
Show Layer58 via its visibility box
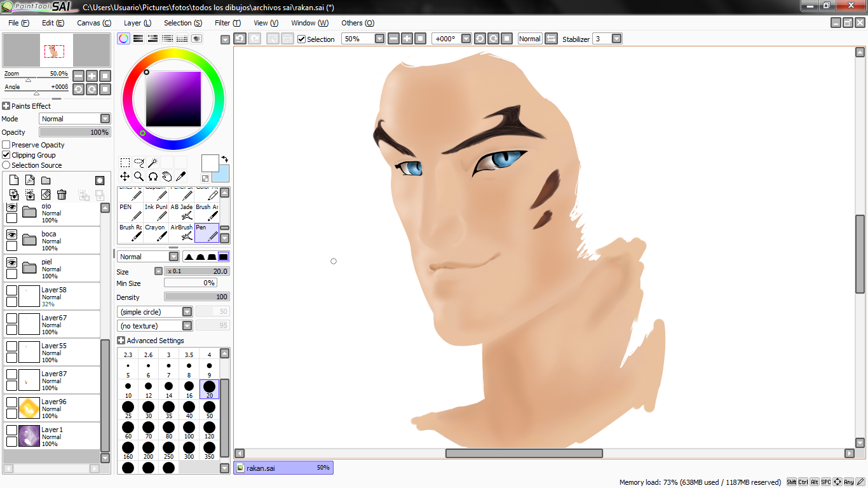tap(11, 290)
